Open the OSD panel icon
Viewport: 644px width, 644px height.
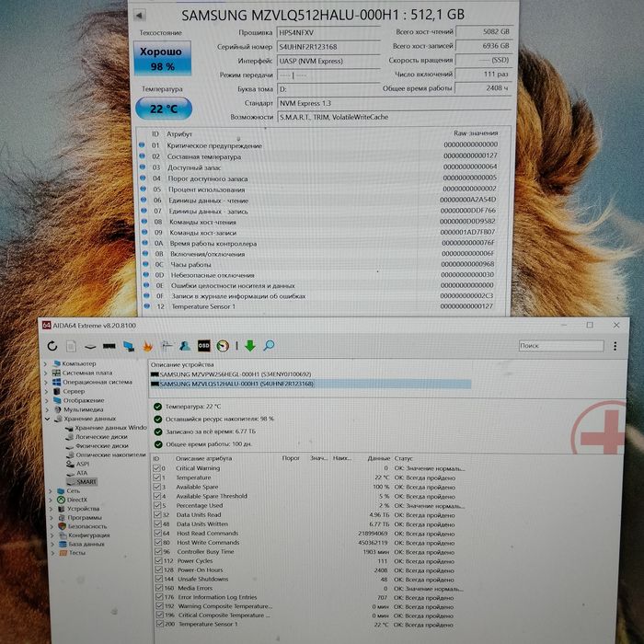tap(203, 346)
